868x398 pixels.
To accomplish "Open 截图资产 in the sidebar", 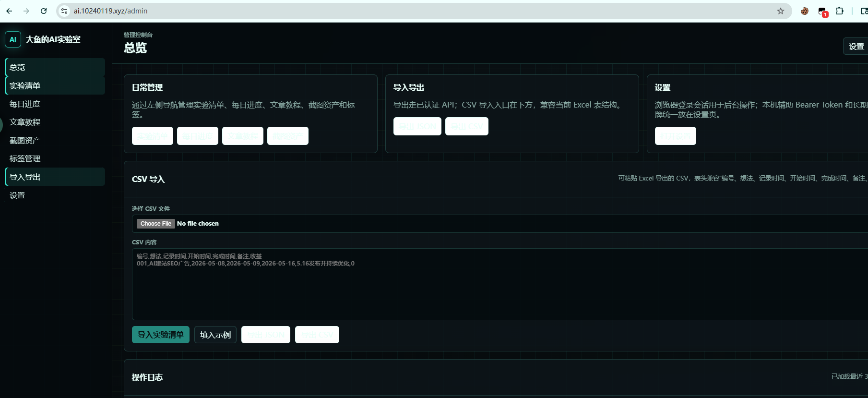I will click(55, 140).
